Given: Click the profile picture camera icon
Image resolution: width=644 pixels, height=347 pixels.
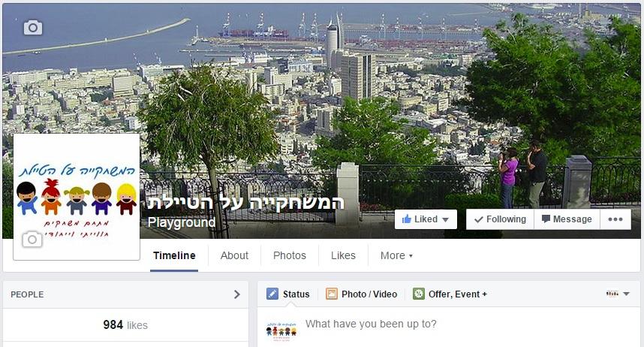Looking at the screenshot, I should point(32,240).
